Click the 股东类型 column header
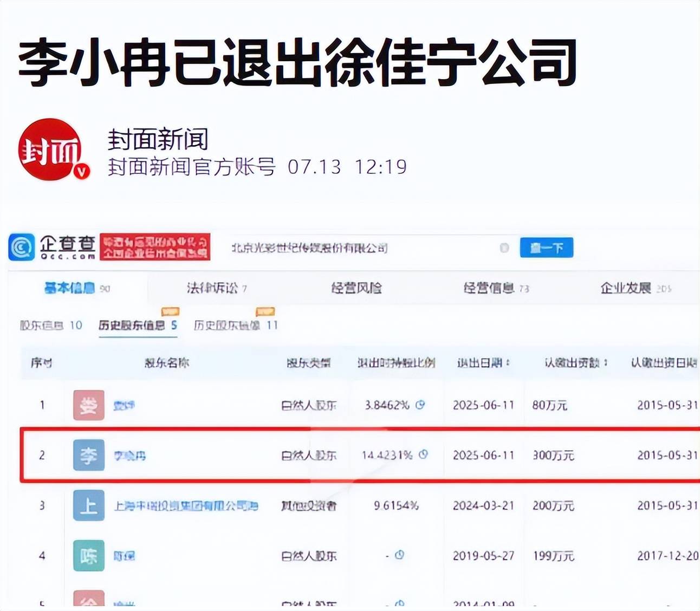This screenshot has width=700, height=611. point(308,363)
